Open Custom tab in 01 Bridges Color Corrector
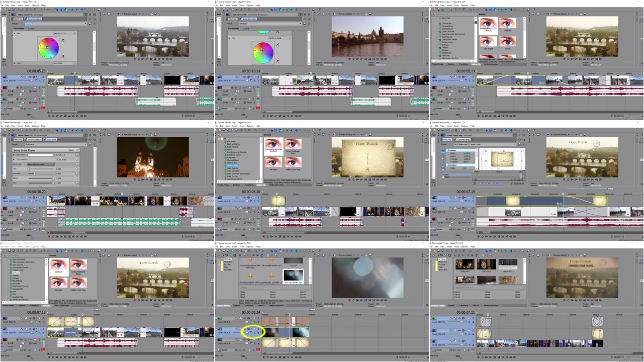This screenshot has height=362, width=644. click(31, 29)
